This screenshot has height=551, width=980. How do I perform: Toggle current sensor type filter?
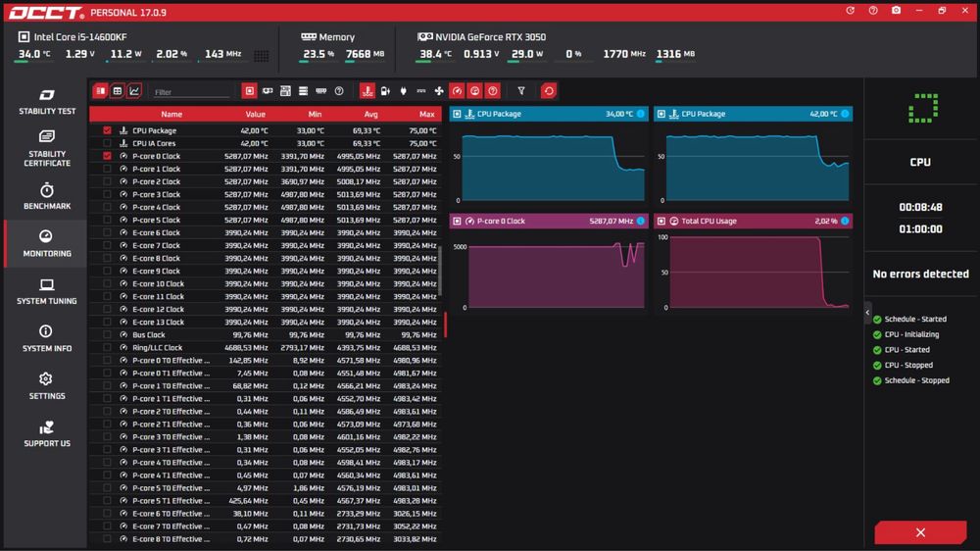pyautogui.click(x=421, y=91)
